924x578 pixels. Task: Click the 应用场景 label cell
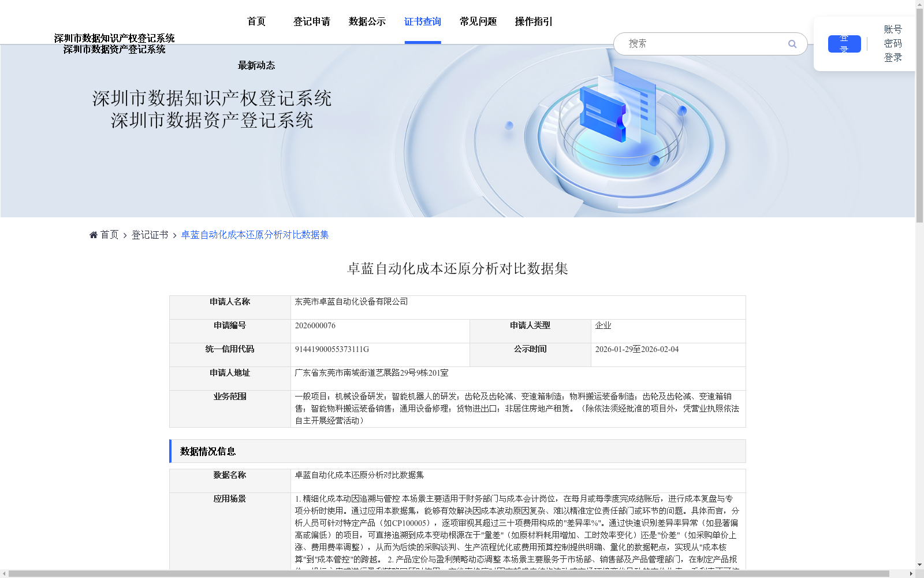coord(230,532)
